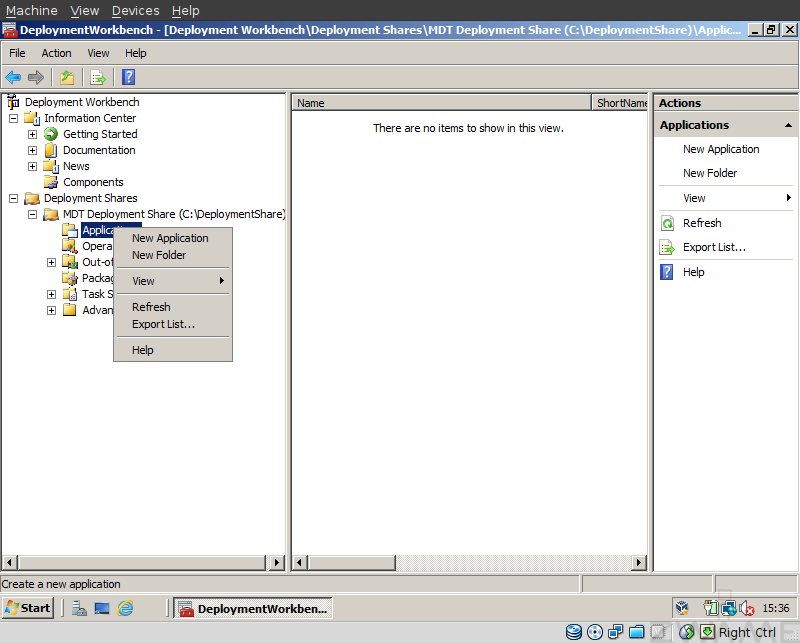Viewport: 800px width, 643px height.
Task: Click the Refresh icon in Actions pane
Action: [667, 223]
